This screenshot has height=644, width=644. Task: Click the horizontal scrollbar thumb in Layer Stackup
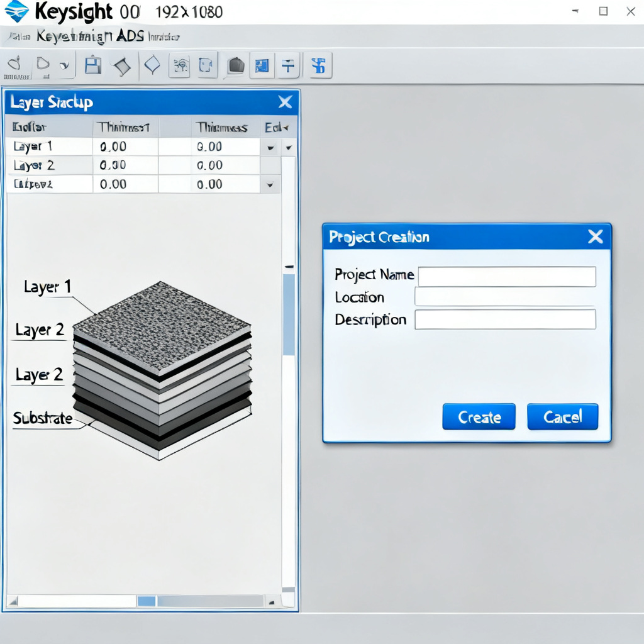click(x=146, y=601)
